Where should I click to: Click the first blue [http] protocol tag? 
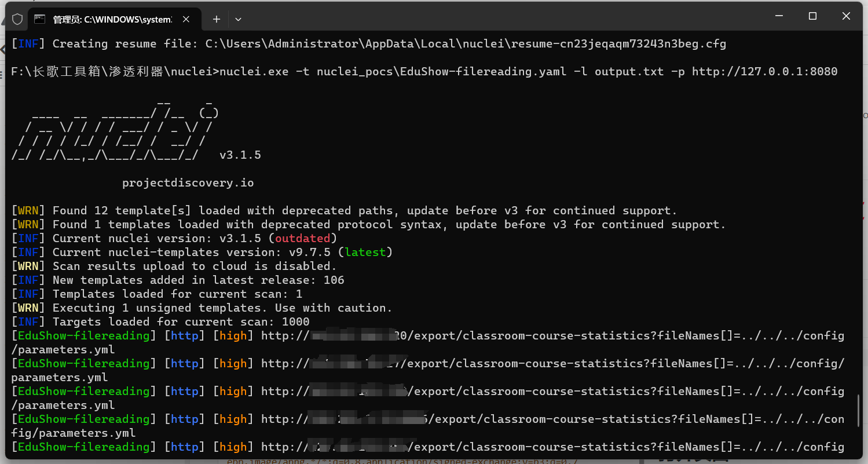tap(185, 335)
